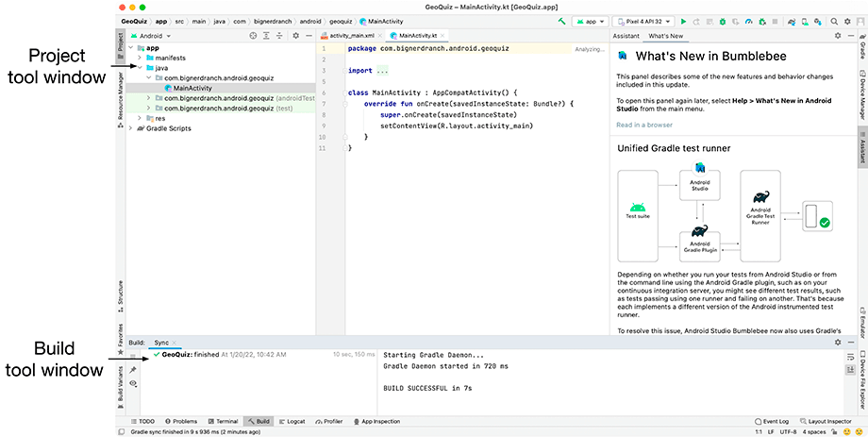Open the Pixel 4 API 32 device dropdown
Viewport: 868px width, 437px height.
[643, 22]
